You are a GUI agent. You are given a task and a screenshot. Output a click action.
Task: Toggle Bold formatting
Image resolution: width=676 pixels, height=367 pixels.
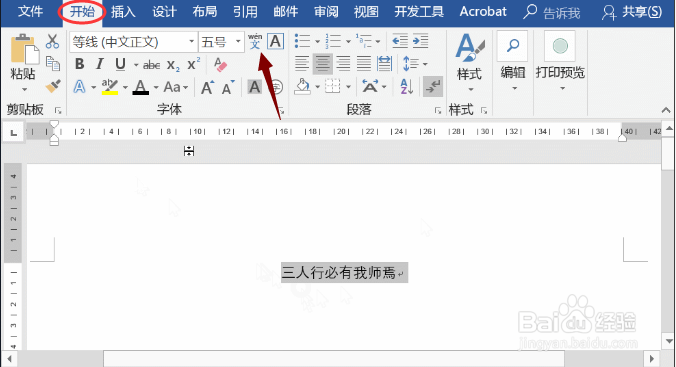(79, 64)
